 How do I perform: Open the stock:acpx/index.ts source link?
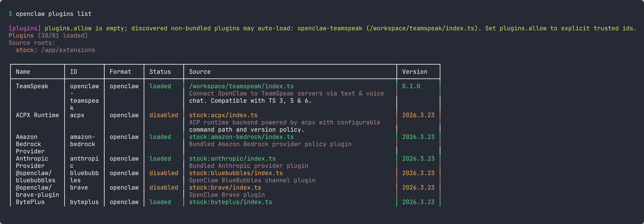tap(223, 115)
